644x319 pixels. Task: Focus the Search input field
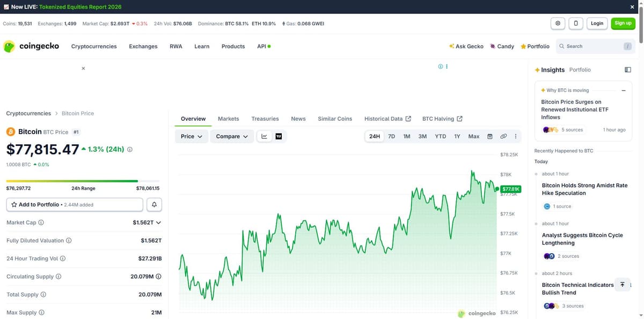(596, 46)
